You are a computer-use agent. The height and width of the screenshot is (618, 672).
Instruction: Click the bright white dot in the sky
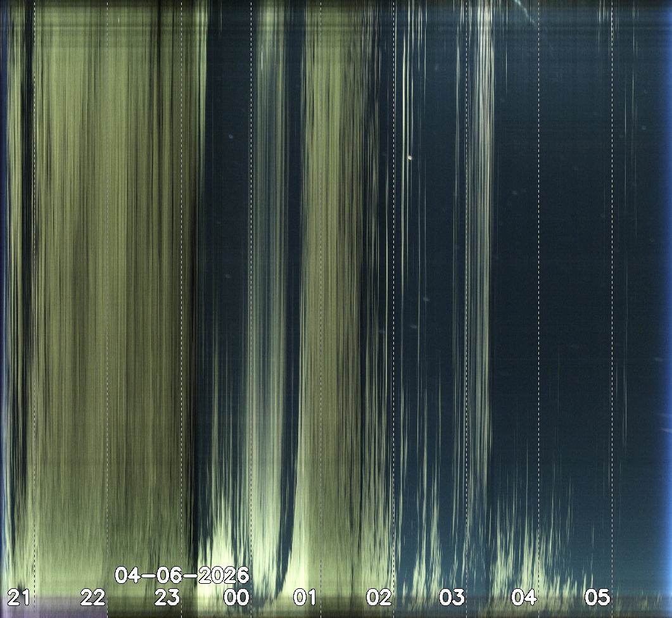(x=410, y=158)
